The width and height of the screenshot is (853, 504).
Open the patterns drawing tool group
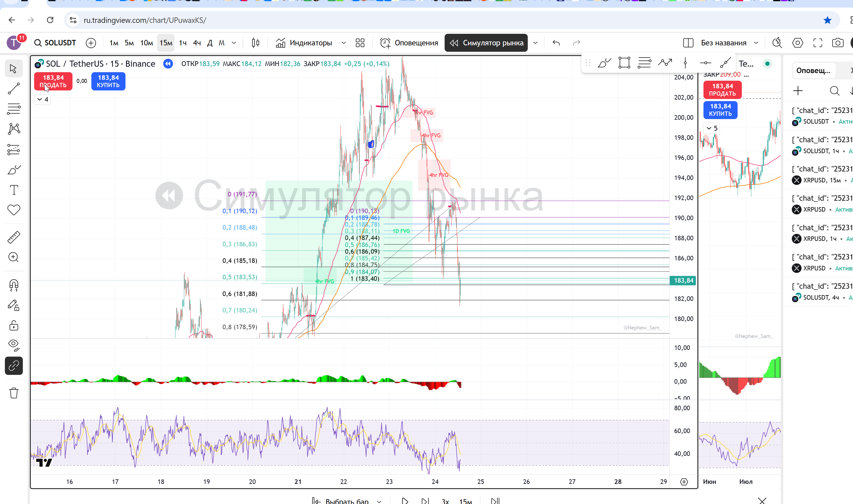14,129
